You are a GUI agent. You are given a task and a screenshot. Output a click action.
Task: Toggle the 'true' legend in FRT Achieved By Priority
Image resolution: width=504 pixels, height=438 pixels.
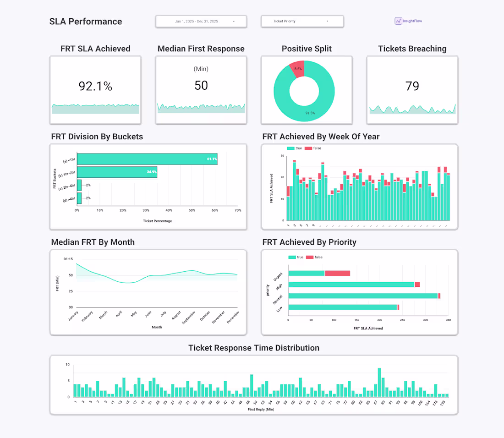click(293, 257)
